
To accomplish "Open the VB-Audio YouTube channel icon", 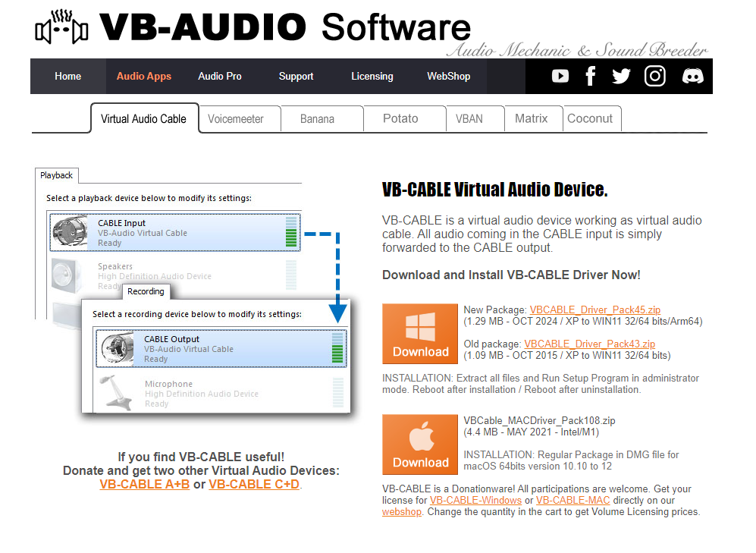I will point(560,76).
